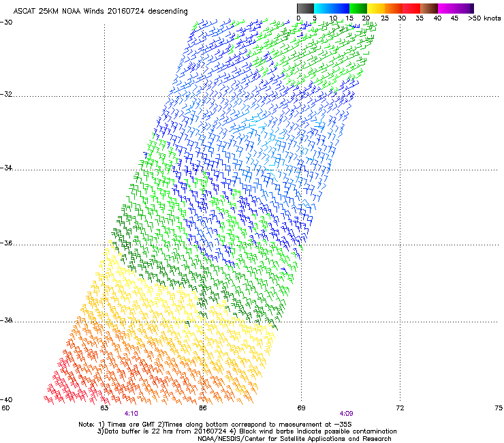This screenshot has width=504, height=443.
Task: Click the '-32' latitude axis label
Action: tap(6, 94)
